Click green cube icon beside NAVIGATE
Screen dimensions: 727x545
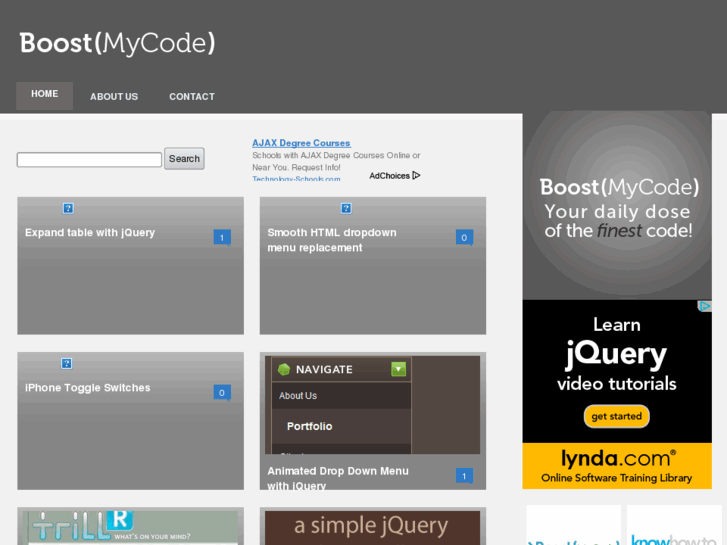284,369
